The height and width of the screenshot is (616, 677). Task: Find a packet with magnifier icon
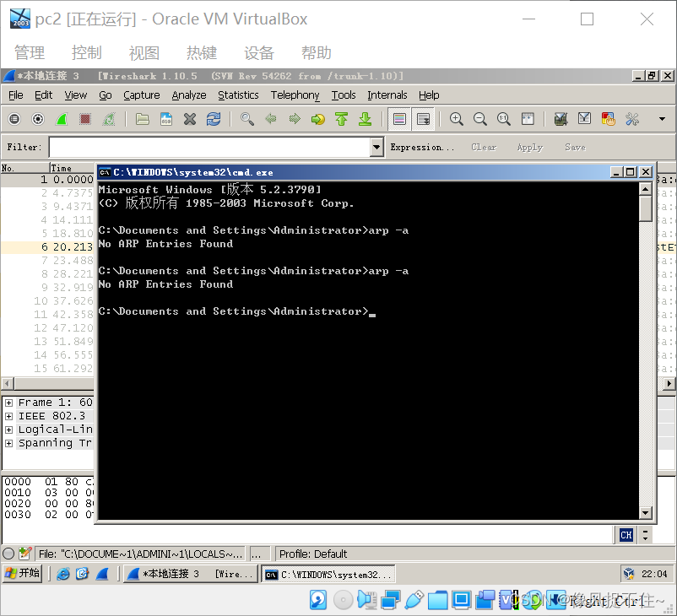point(247,119)
